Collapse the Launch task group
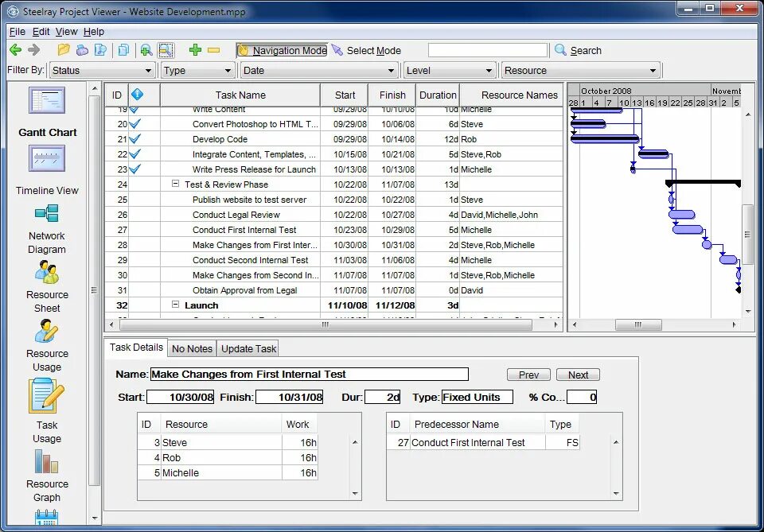 click(x=175, y=305)
